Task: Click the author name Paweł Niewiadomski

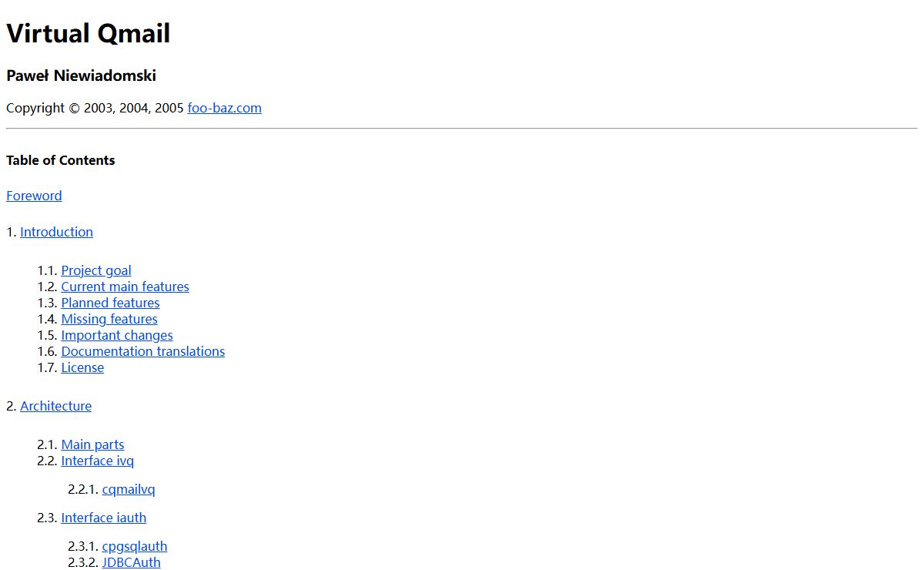Action: point(81,75)
